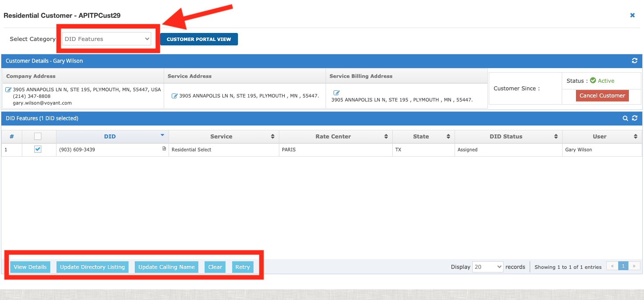644x300 pixels.
Task: Open the Display records count dropdown
Action: (x=487, y=267)
